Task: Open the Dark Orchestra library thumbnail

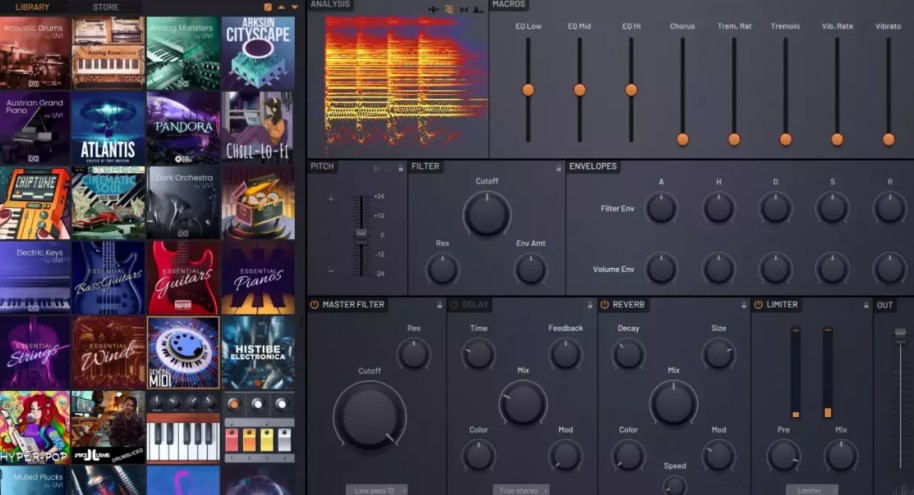Action: (183, 203)
